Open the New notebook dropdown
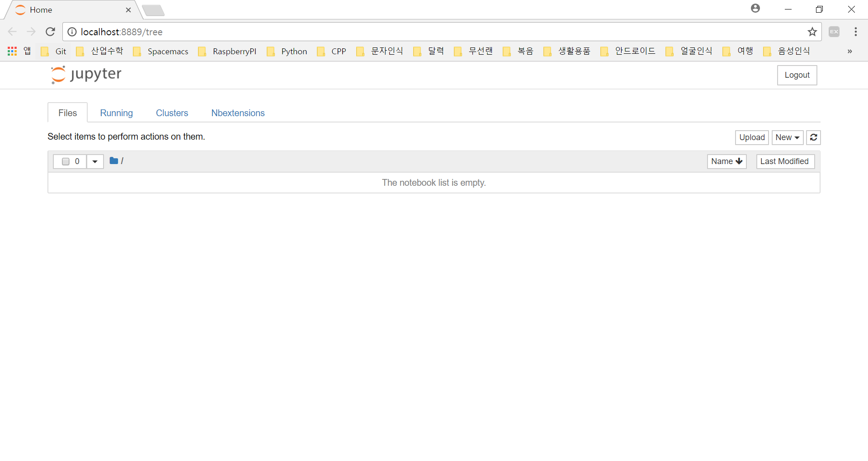This screenshot has width=868, height=461. (x=787, y=137)
